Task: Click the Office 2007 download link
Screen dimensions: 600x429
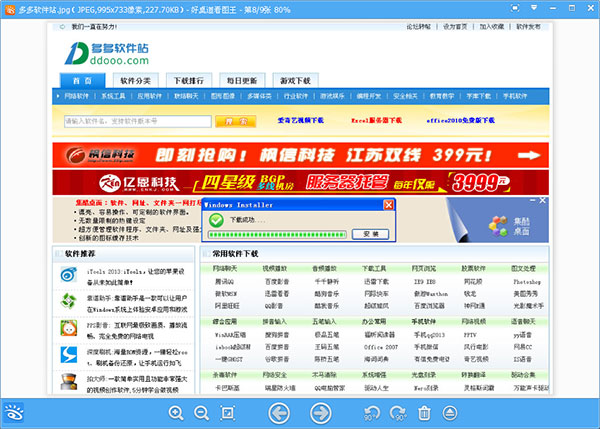Action: [381, 347]
